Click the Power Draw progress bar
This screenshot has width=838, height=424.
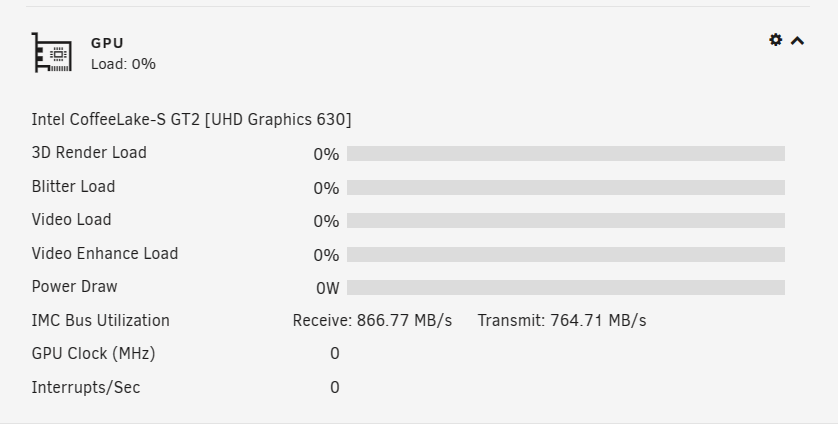565,288
